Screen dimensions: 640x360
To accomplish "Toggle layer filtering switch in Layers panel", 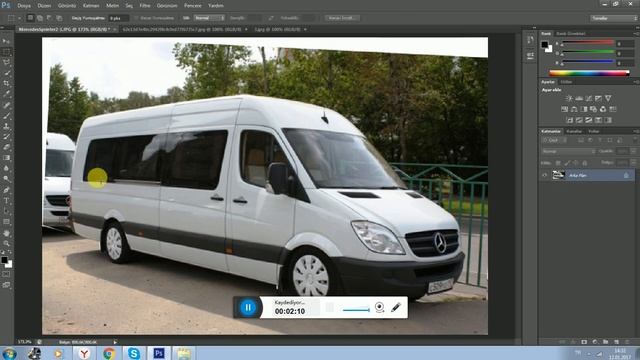I will click(x=635, y=140).
